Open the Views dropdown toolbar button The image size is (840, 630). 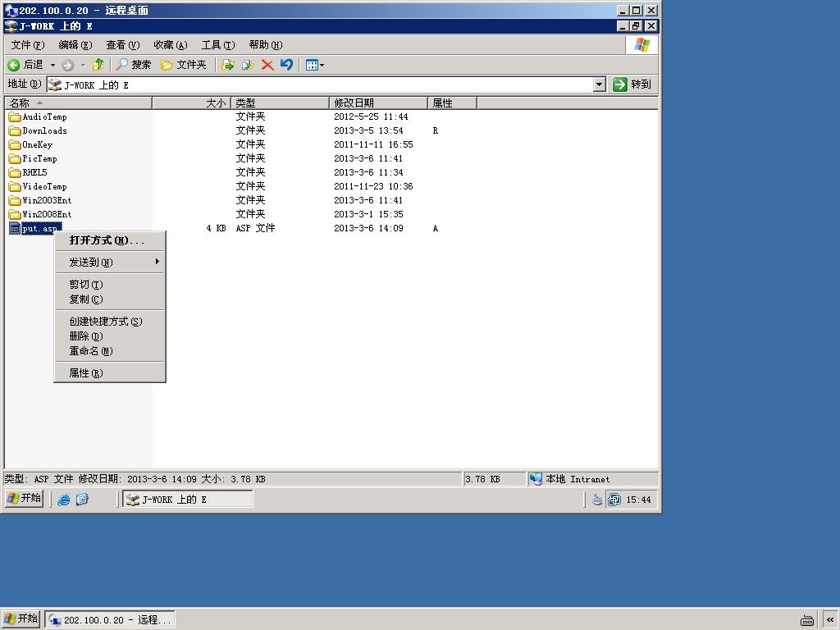click(x=314, y=65)
